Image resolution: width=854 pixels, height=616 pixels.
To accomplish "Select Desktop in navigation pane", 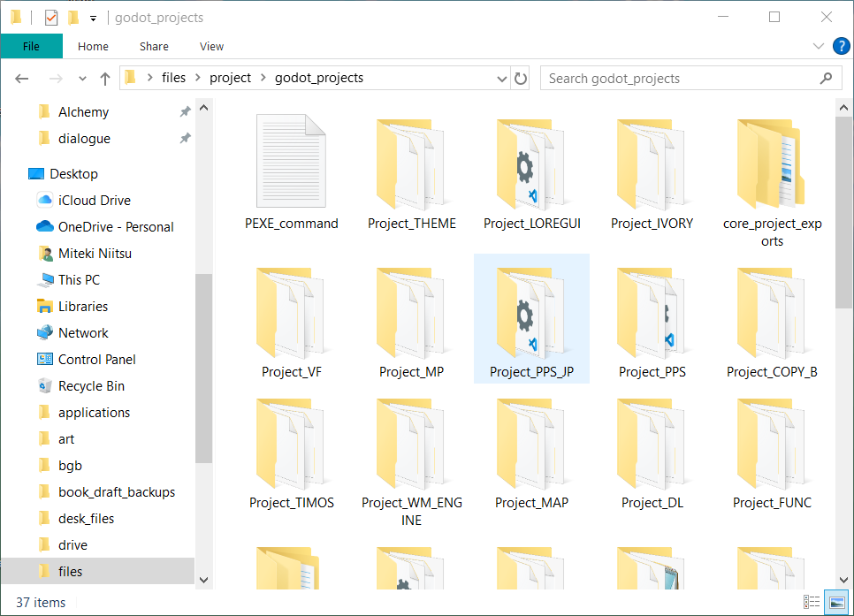I will pyautogui.click(x=73, y=174).
